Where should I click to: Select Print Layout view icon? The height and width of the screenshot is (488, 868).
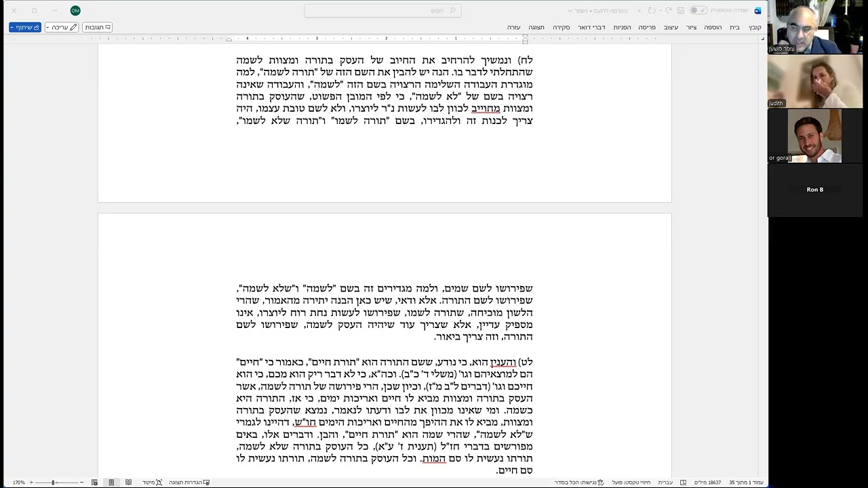pyautogui.click(x=111, y=483)
